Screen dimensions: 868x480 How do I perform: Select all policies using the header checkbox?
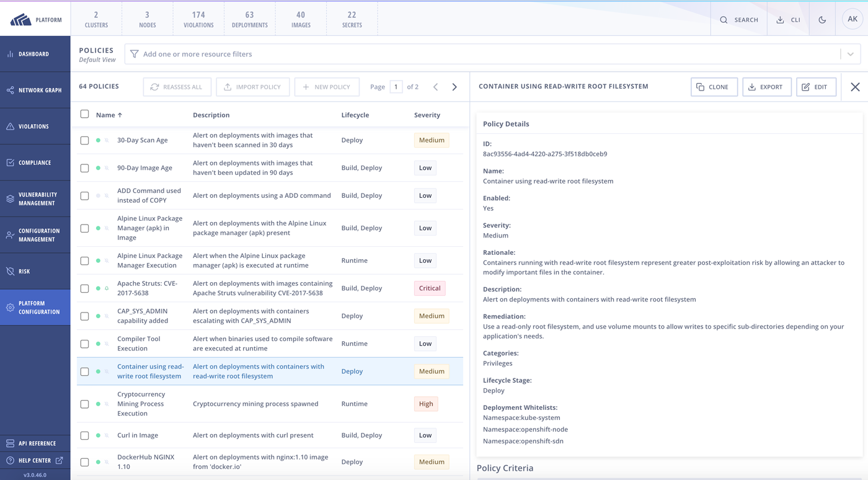coord(84,114)
